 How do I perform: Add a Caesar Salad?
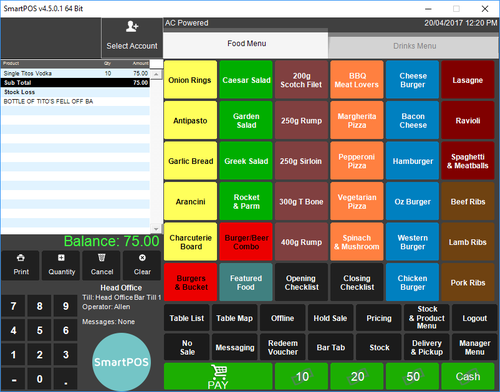point(246,80)
